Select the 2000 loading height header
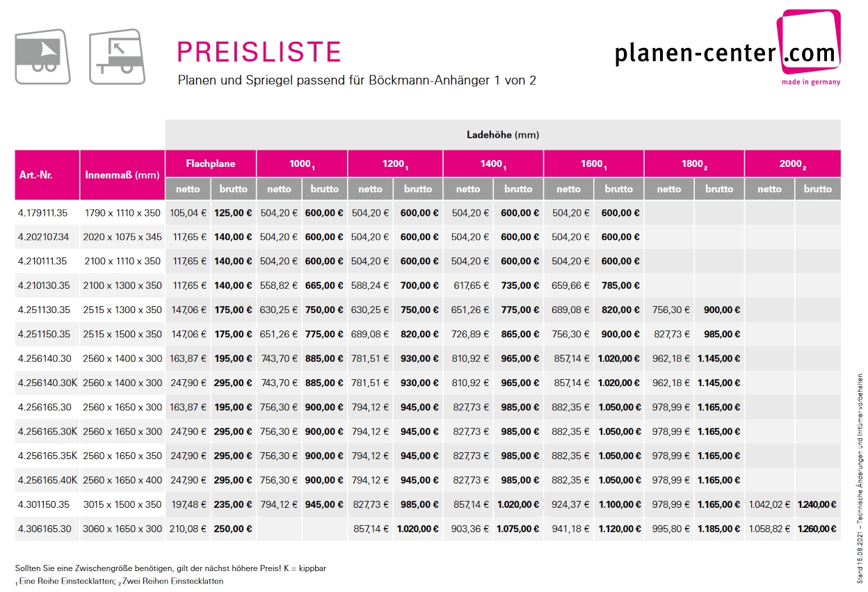The width and height of the screenshot is (868, 592). 792,164
